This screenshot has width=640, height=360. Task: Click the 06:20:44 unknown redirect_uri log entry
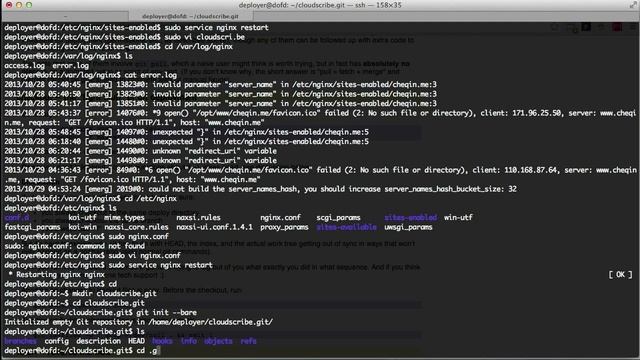point(140,151)
